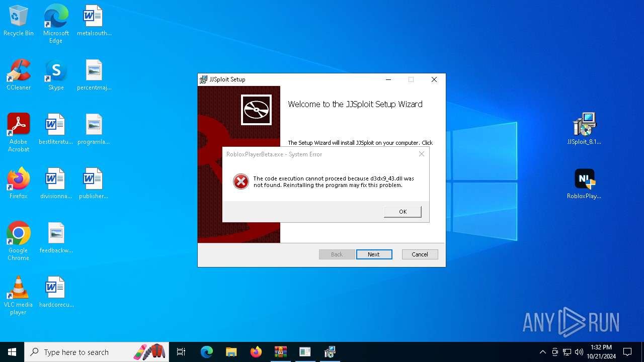Click the Meet Now tray icon
This screenshot has height=362, width=644.
[555, 352]
